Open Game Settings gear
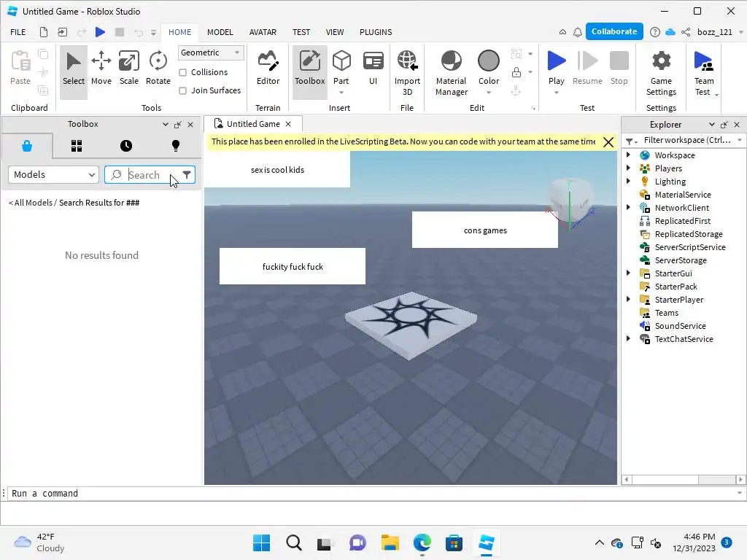This screenshot has width=747, height=560. [x=661, y=72]
